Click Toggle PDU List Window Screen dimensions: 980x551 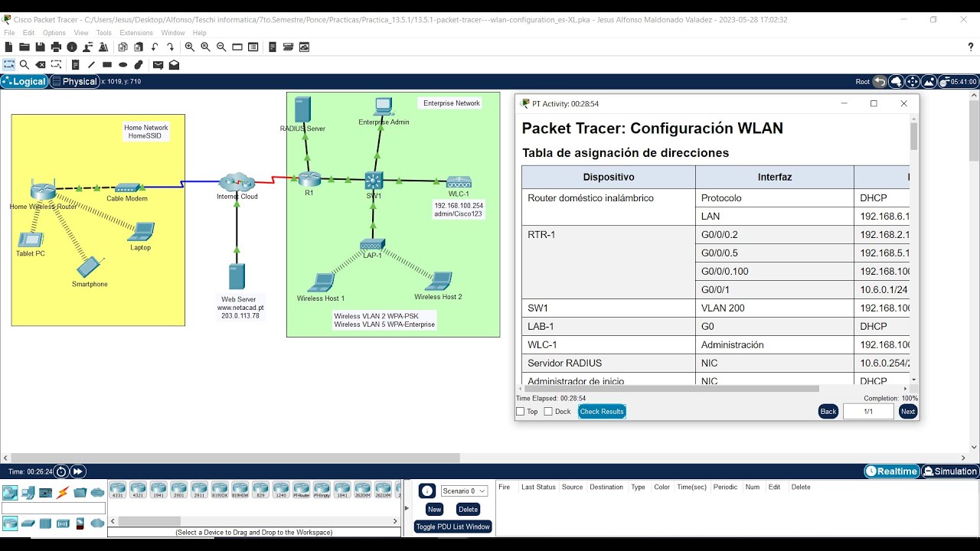pos(453,527)
